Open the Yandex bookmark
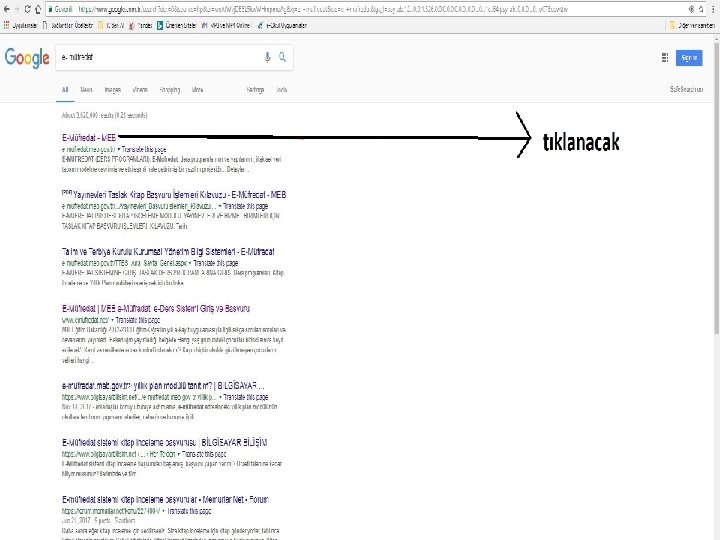 [x=141, y=25]
